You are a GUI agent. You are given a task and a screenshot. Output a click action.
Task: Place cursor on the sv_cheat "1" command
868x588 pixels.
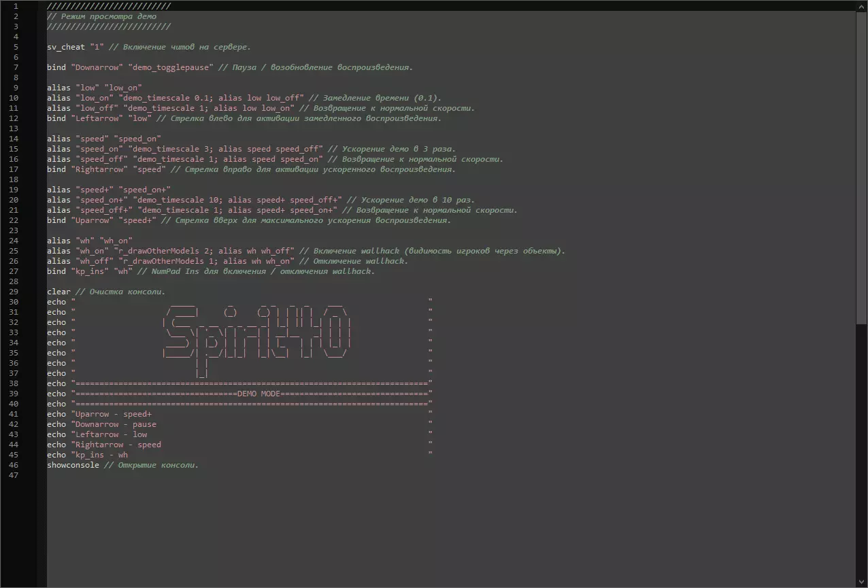[76, 47]
